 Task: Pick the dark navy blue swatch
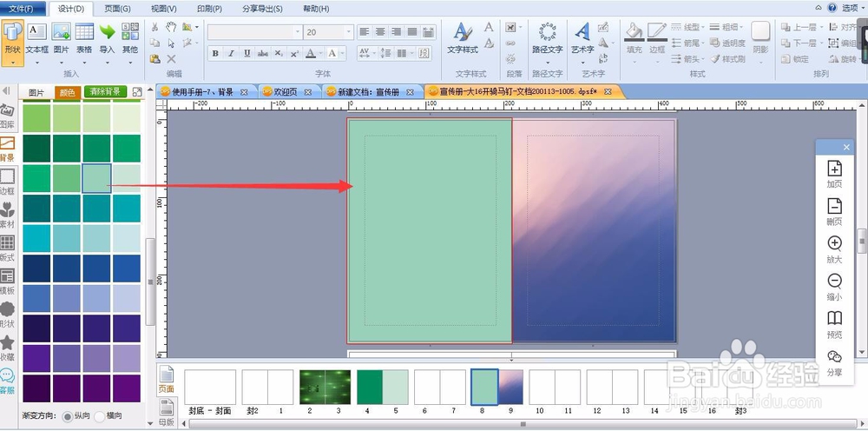[x=37, y=269]
